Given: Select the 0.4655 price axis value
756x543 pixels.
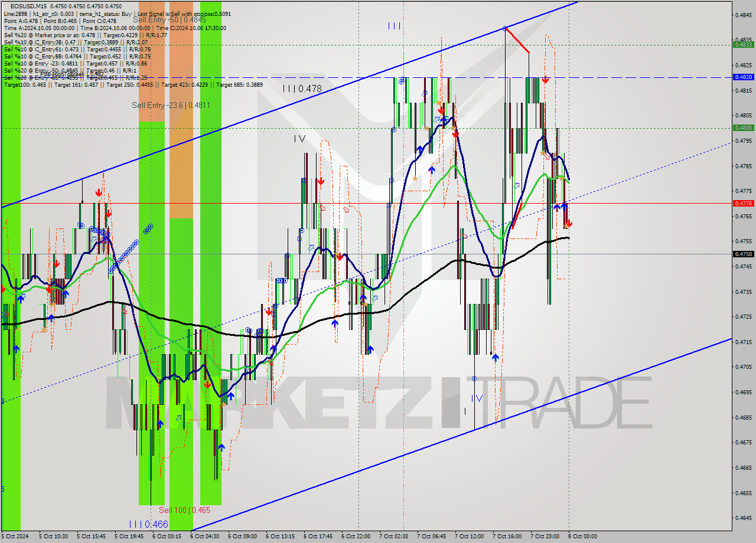Looking at the screenshot, I should click(743, 492).
